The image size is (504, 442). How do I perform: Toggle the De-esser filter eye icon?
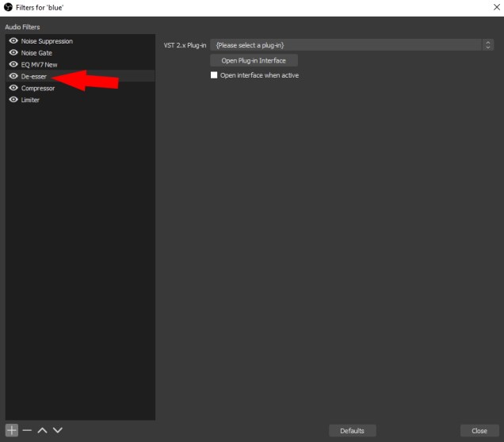pyautogui.click(x=13, y=76)
